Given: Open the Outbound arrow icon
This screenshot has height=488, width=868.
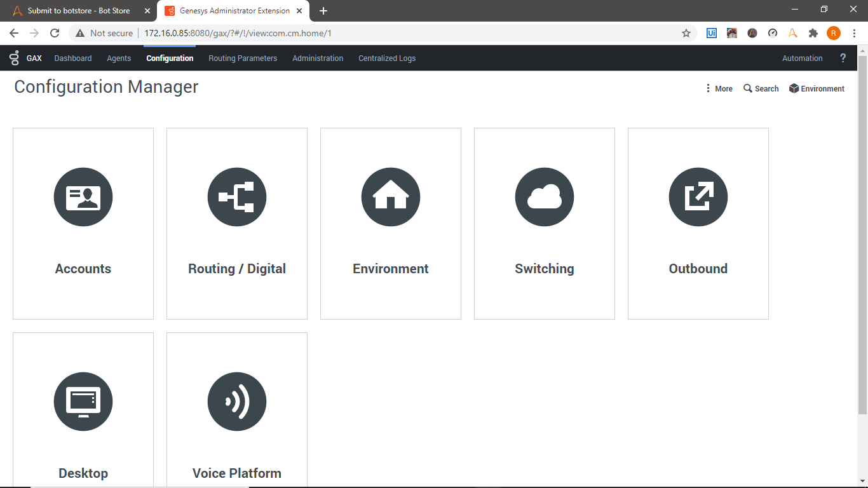Looking at the screenshot, I should [698, 197].
